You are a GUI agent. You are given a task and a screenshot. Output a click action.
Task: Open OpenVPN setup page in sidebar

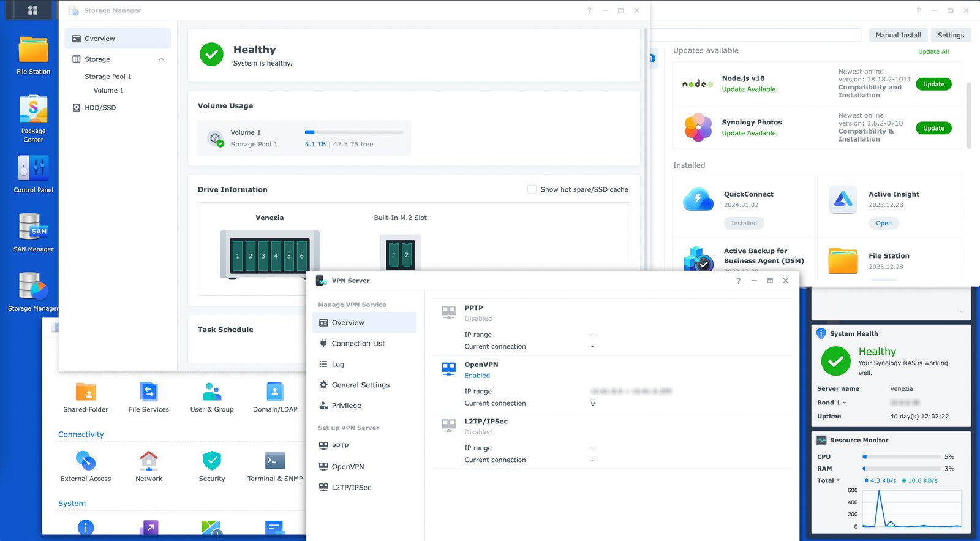364,467
